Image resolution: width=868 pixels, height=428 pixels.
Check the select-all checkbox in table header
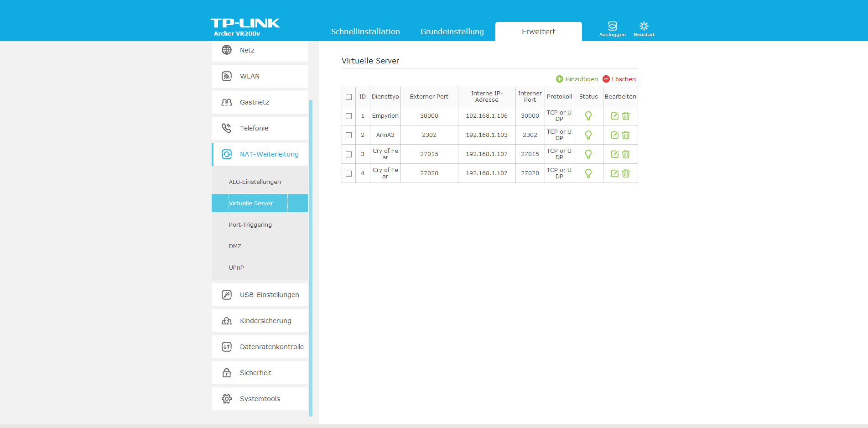[x=349, y=97]
